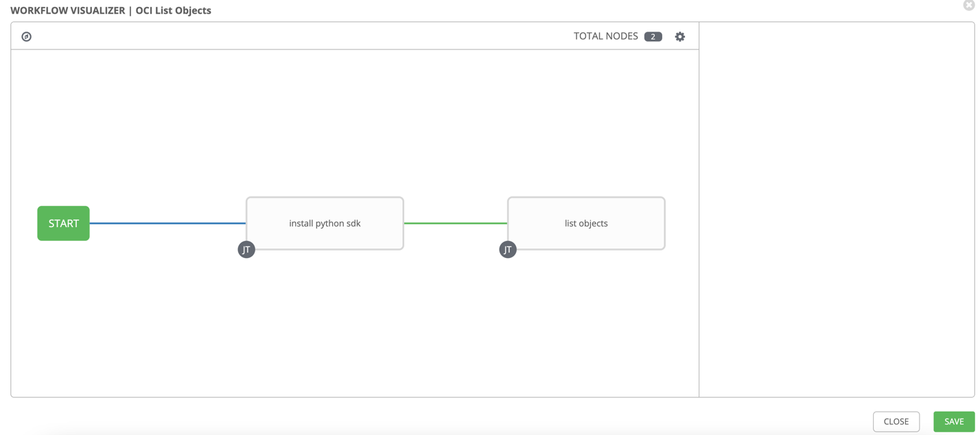Screen dimensions: 980x435
Task: Select the green START node
Action: (63, 223)
